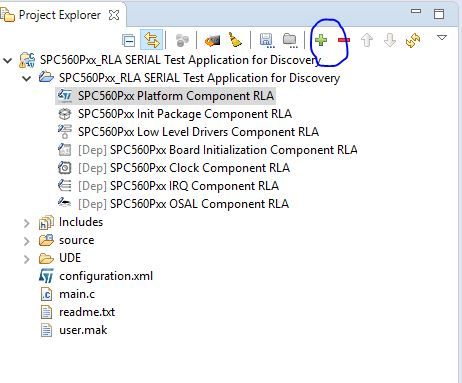Screen dimensions: 462x383
Task: Click the Includes label
Action: 81,222
